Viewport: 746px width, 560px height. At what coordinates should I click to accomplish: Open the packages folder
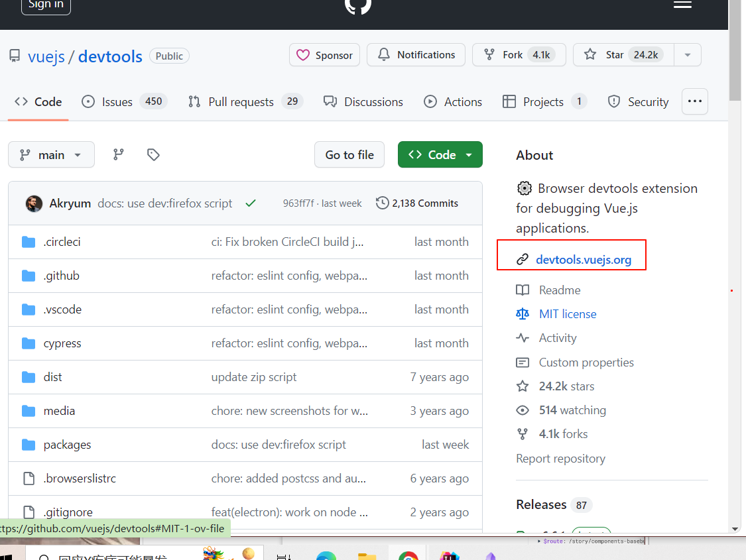(67, 445)
